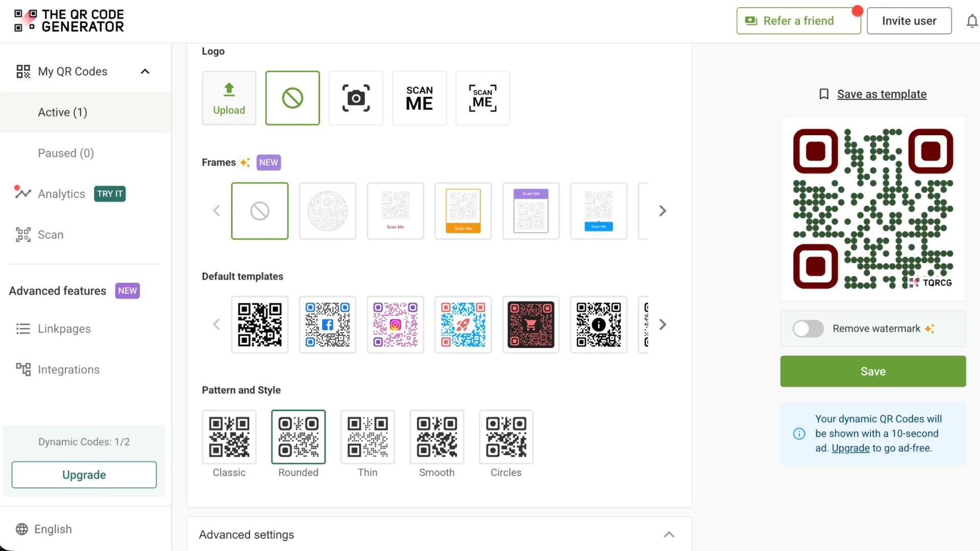Click the Refer a friend button
The width and height of the screenshot is (980, 551).
pos(798,21)
